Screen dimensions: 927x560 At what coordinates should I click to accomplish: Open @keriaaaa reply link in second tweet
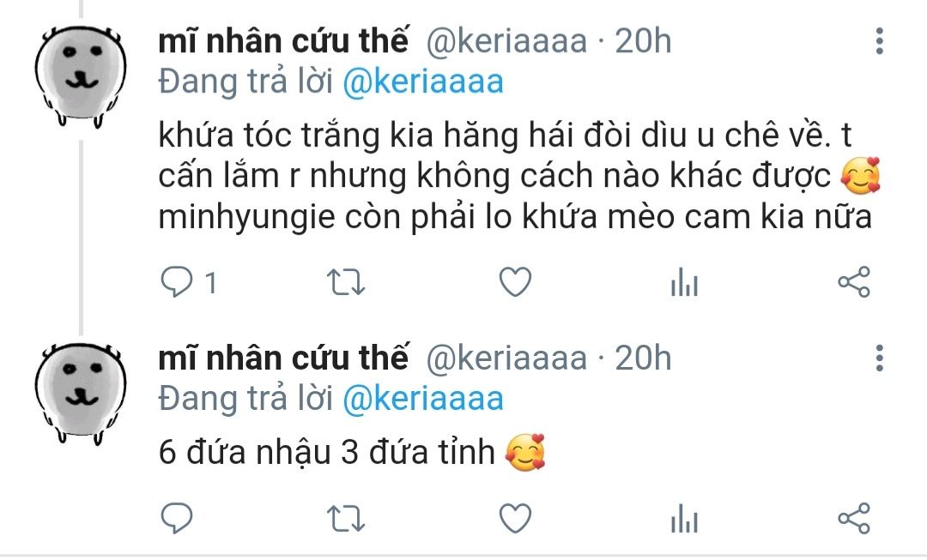[423, 399]
